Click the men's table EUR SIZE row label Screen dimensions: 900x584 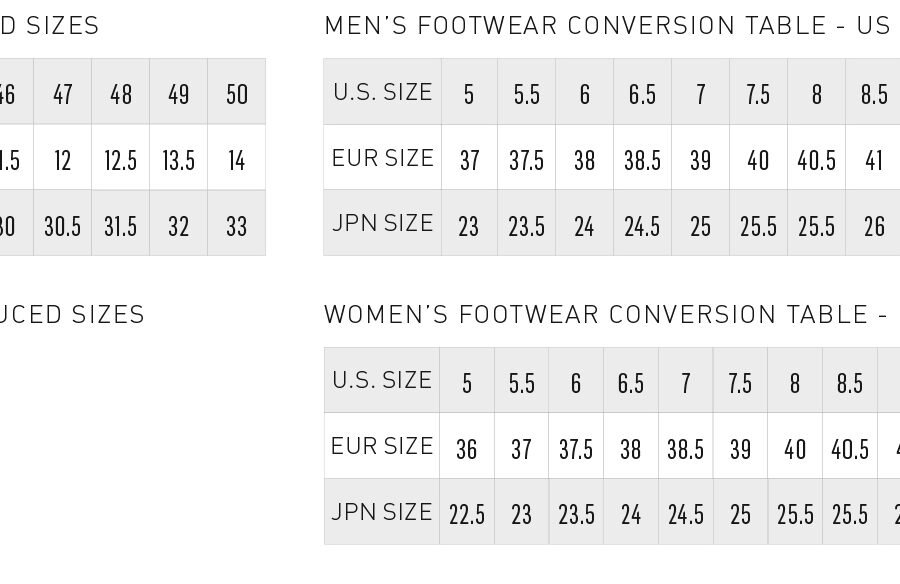tap(382, 157)
